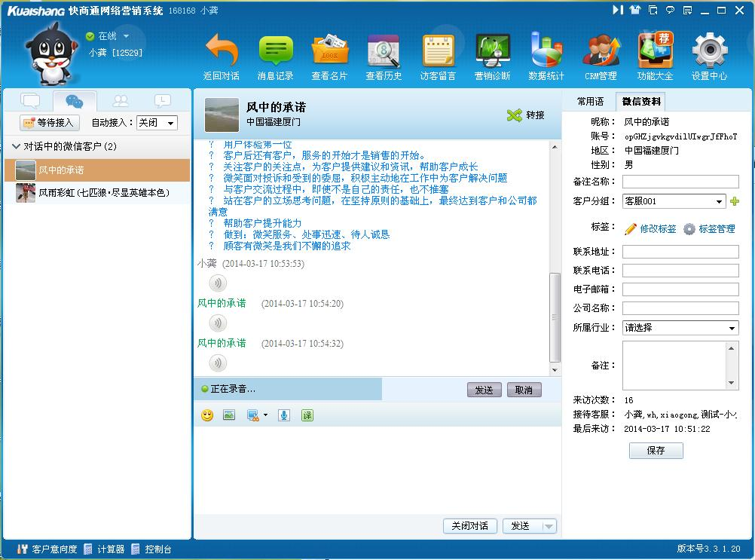Click the 关闭对话 button
The height and width of the screenshot is (560, 755).
[469, 526]
